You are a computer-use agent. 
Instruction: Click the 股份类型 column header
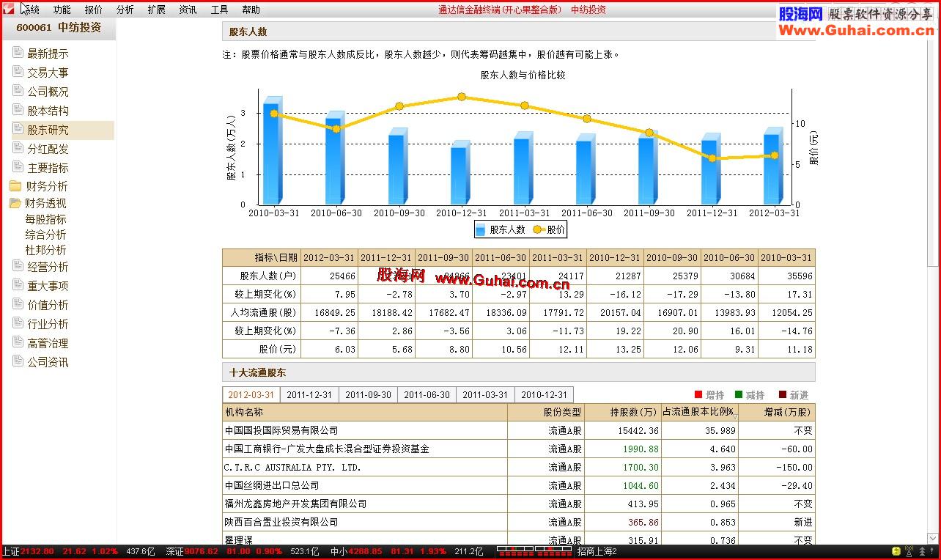click(547, 412)
